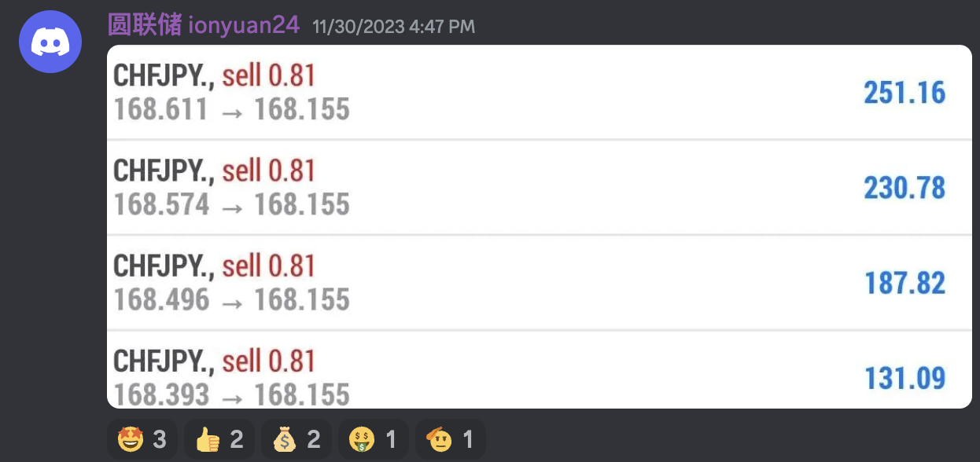Select the 131.09 profit value

[904, 378]
